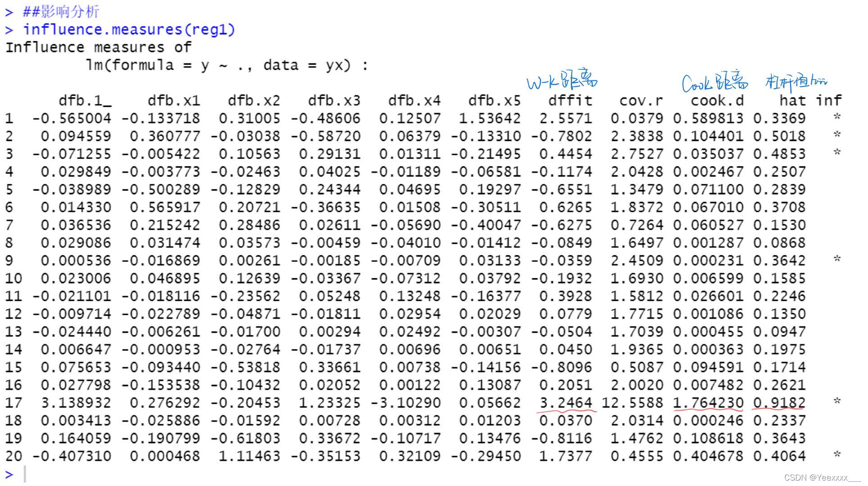This screenshot has width=868, height=486.
Task: Click the cook.d column header
Action: [717, 101]
